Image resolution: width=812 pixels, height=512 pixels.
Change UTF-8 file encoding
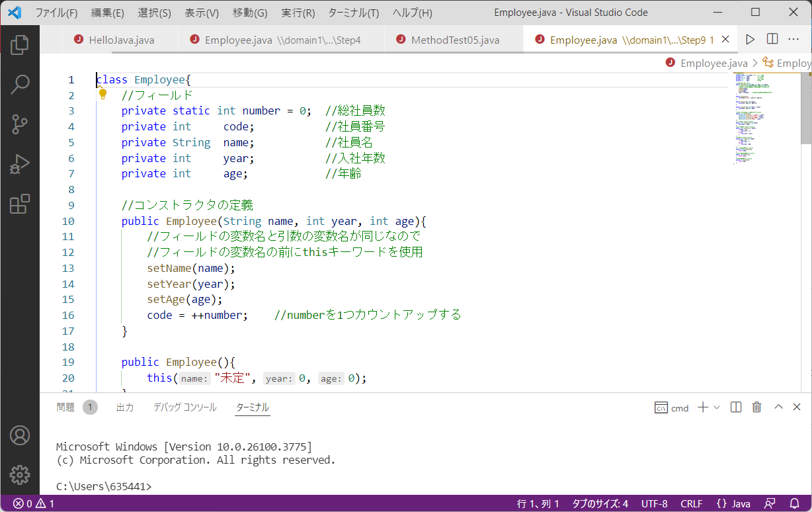click(x=655, y=503)
